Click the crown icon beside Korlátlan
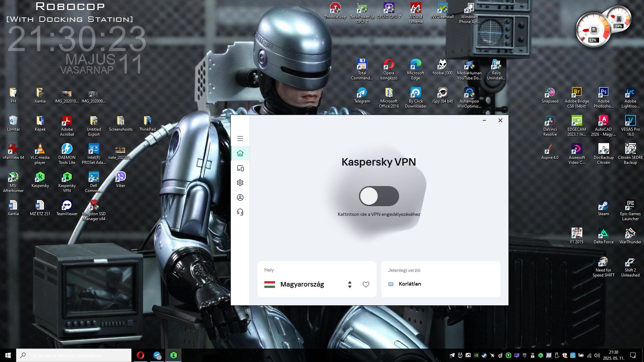 391,284
